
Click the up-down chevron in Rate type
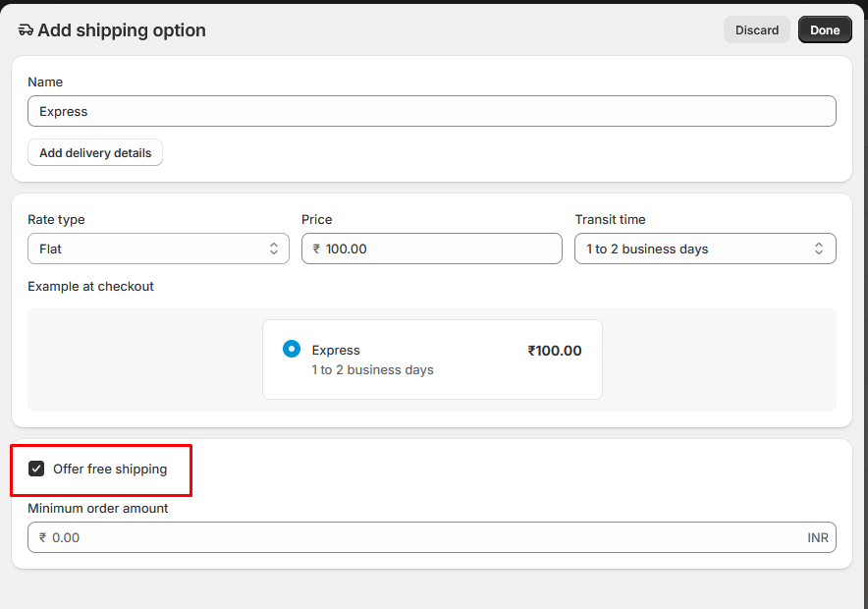(274, 249)
